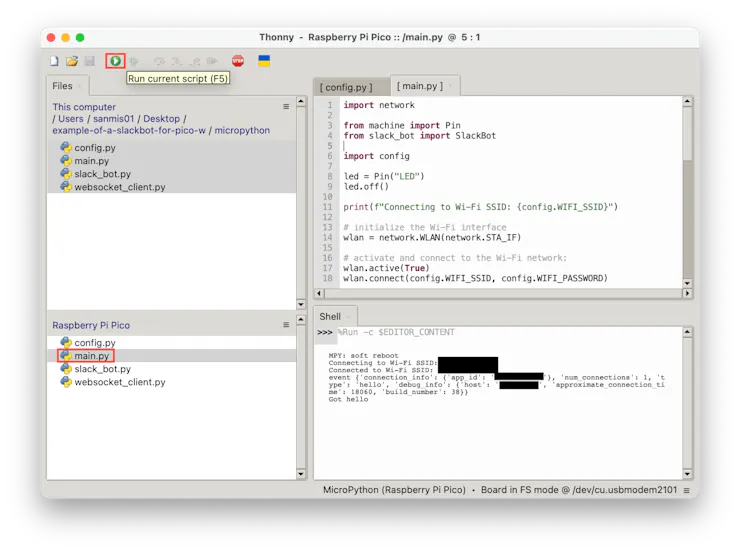The image size is (740, 552).
Task: Select the Files panel tab
Action: click(62, 86)
